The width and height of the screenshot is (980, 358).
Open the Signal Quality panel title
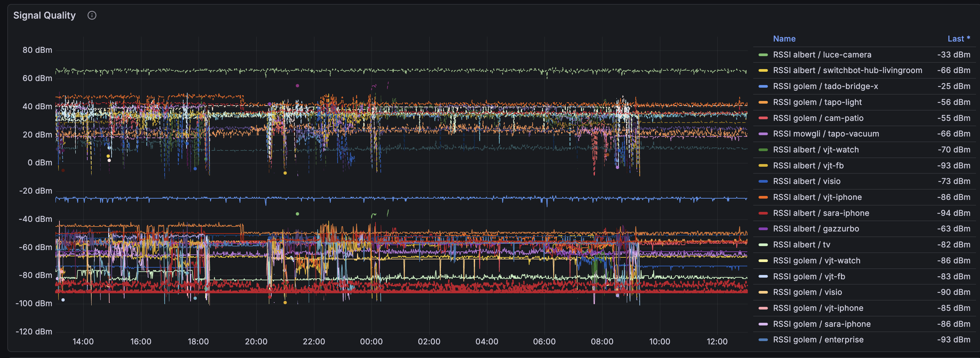pyautogui.click(x=44, y=15)
